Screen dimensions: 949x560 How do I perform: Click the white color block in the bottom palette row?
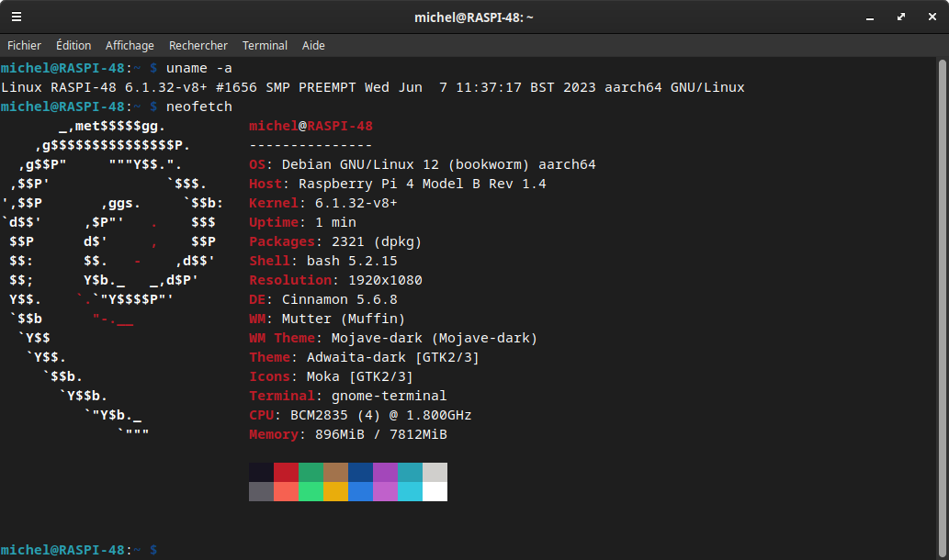(435, 492)
